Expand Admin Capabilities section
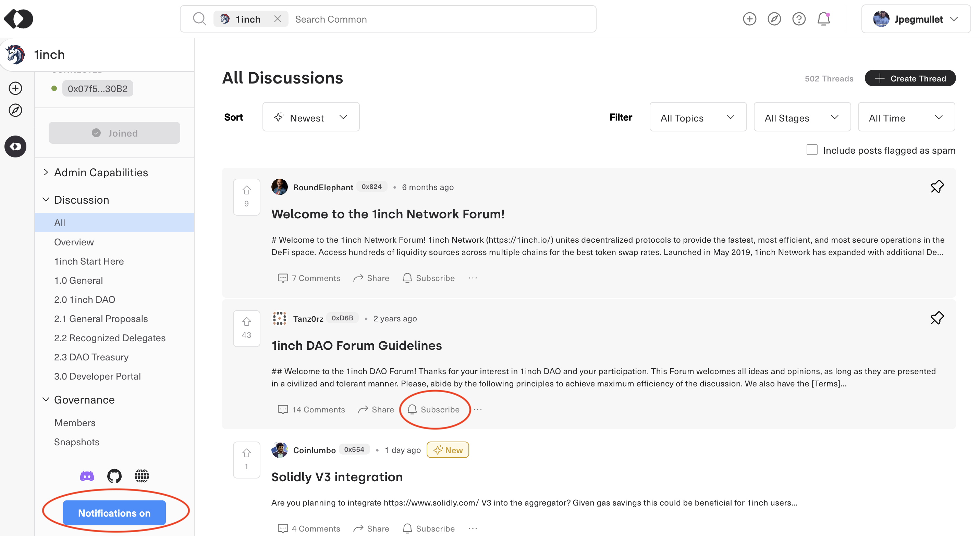The width and height of the screenshot is (980, 536). [100, 173]
